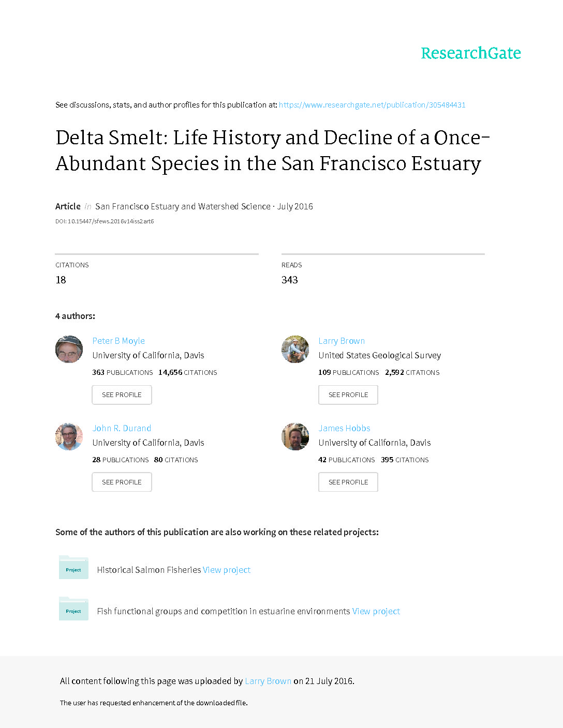Click the Historical Salmon Fisheries project folder icon
The image size is (563, 728).
[73, 567]
